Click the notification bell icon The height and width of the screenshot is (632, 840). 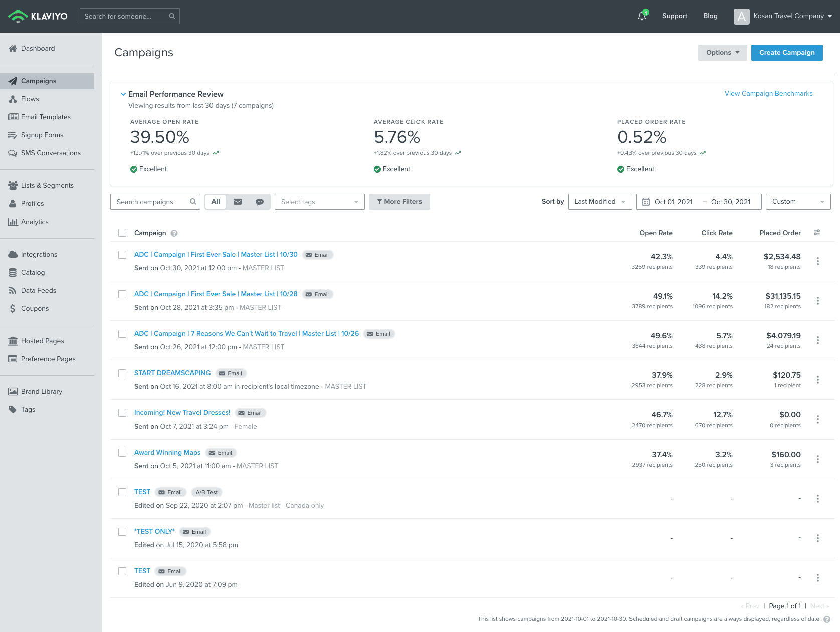click(642, 16)
